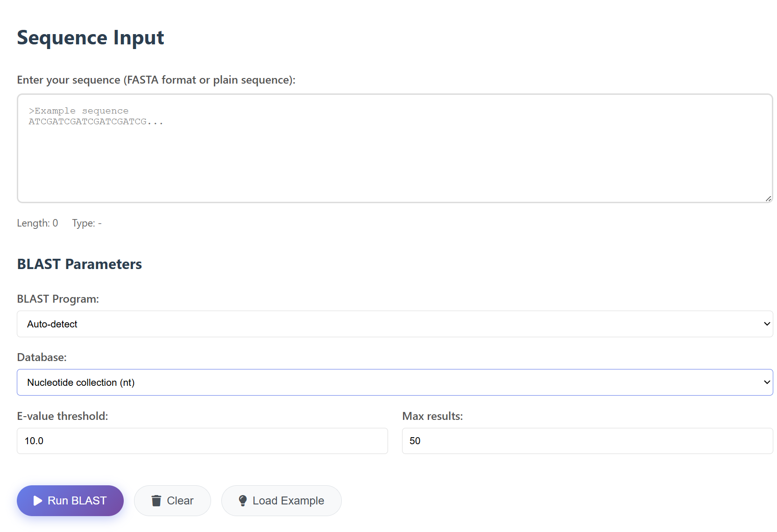Click the "Length: 0" text
Viewport: 777px width, 532px height.
pyautogui.click(x=37, y=223)
